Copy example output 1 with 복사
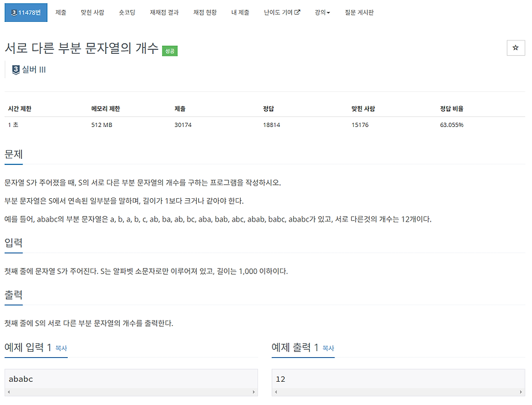Image resolution: width=532 pixels, height=405 pixels. [328, 348]
